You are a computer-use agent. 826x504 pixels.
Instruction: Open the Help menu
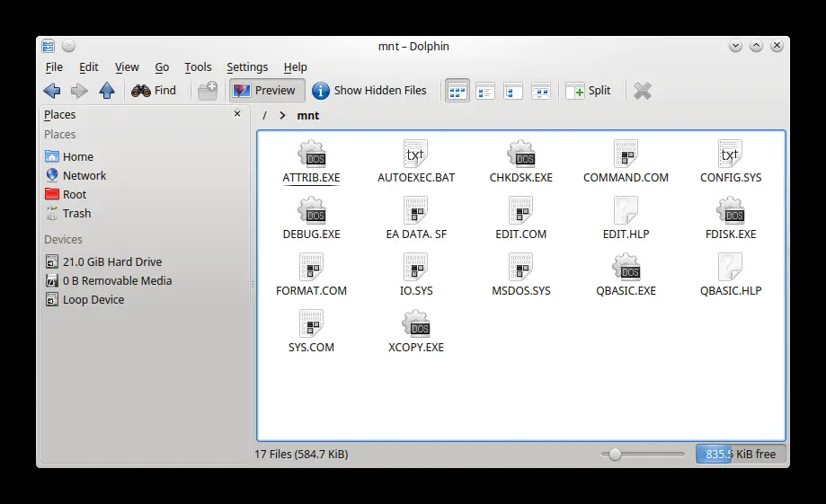click(x=295, y=66)
